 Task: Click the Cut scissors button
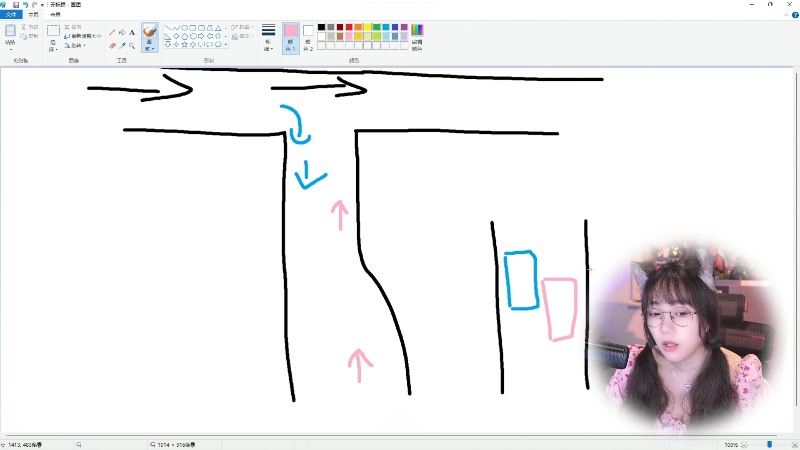pyautogui.click(x=30, y=27)
